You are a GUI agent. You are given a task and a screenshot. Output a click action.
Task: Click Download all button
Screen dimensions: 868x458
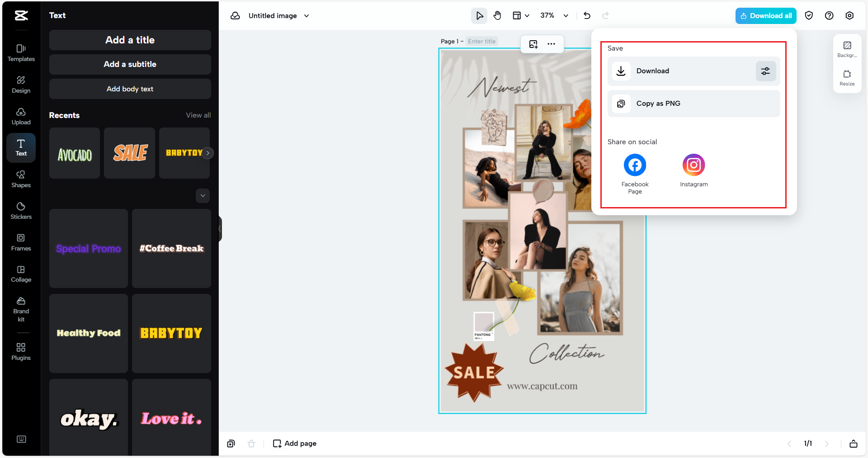(x=766, y=16)
